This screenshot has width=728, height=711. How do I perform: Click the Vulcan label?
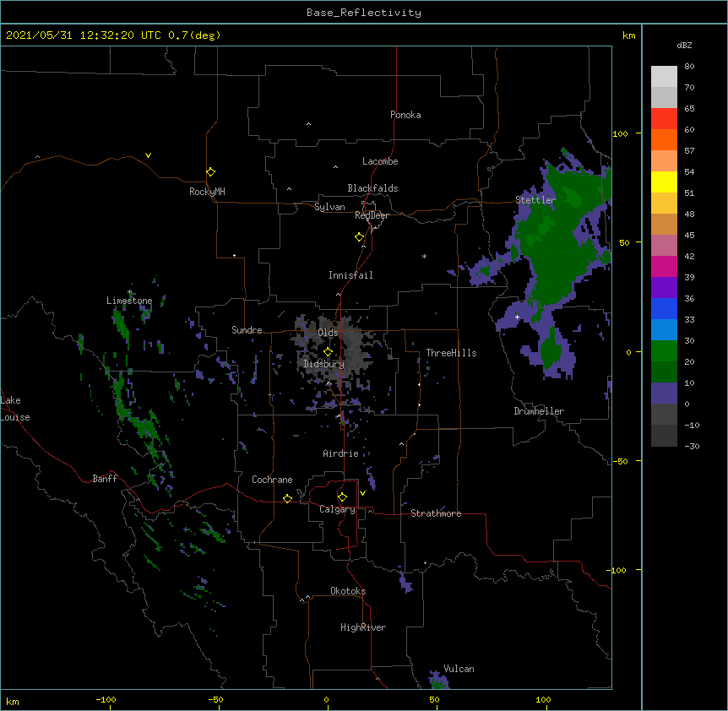459,669
